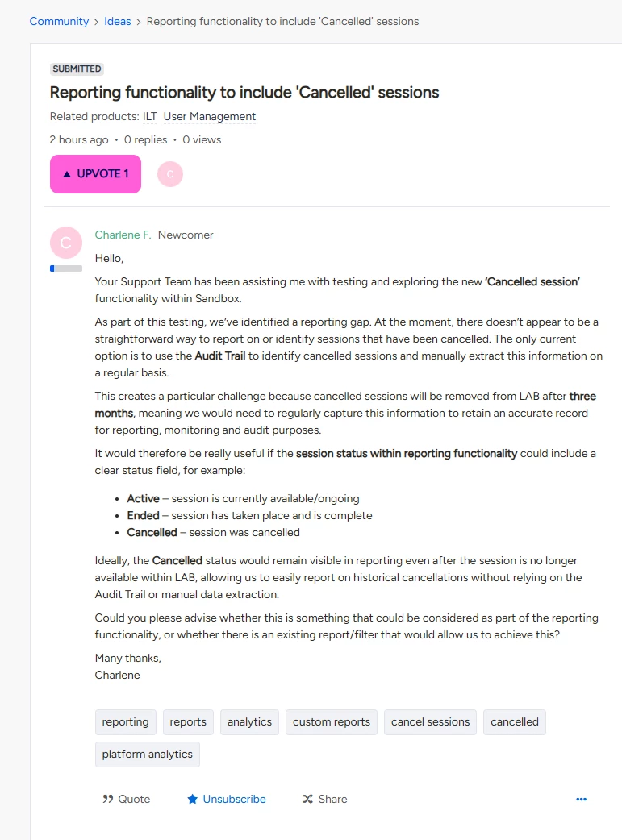
Task: Click the reports tag
Action: pyautogui.click(x=188, y=722)
